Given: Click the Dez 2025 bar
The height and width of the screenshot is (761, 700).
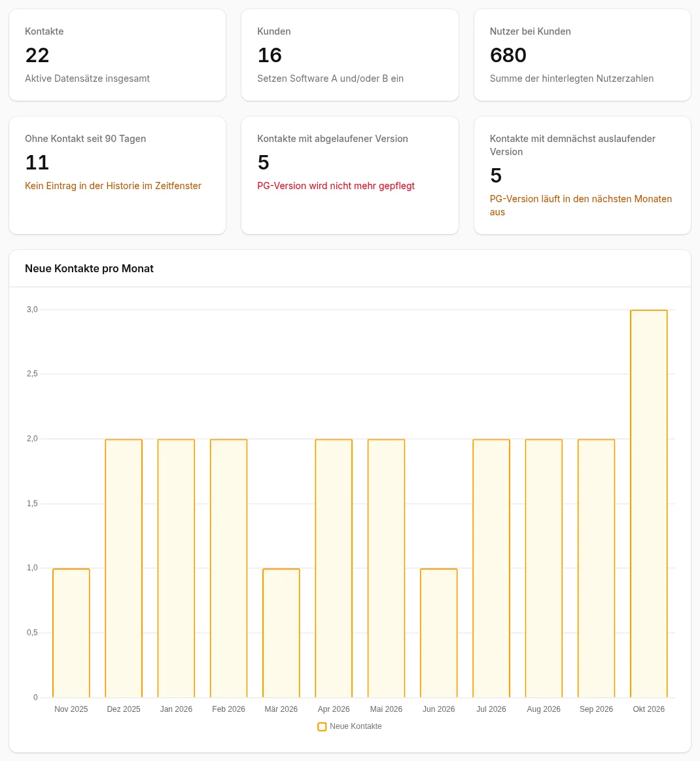Looking at the screenshot, I should coord(124,569).
